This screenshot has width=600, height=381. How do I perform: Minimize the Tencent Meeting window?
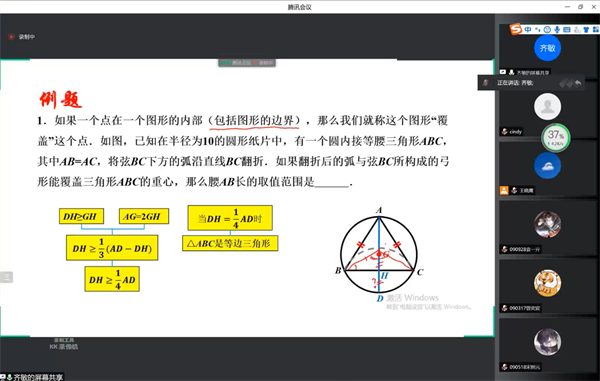click(x=567, y=7)
